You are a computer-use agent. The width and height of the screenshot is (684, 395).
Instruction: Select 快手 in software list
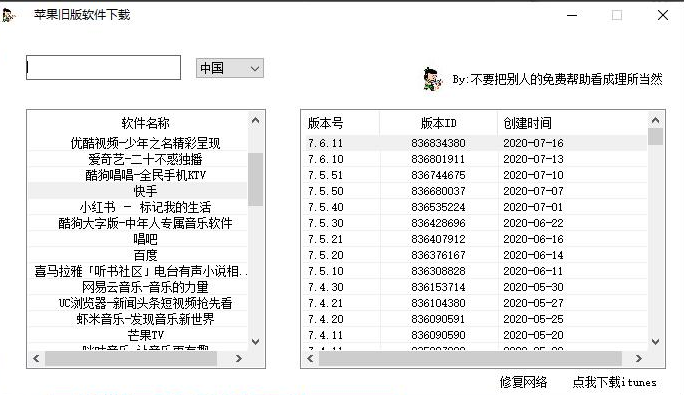[x=138, y=191]
